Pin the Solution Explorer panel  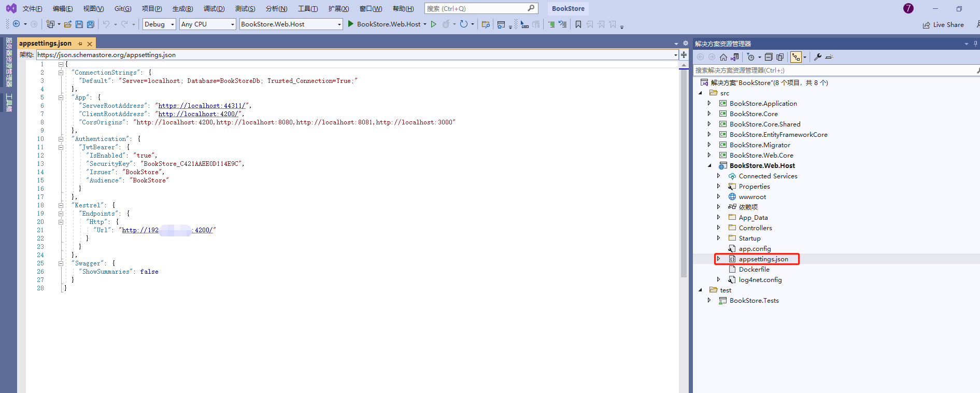point(975,44)
